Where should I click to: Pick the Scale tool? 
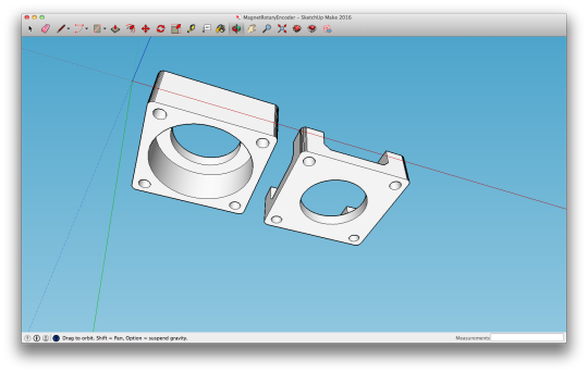pyautogui.click(x=176, y=29)
